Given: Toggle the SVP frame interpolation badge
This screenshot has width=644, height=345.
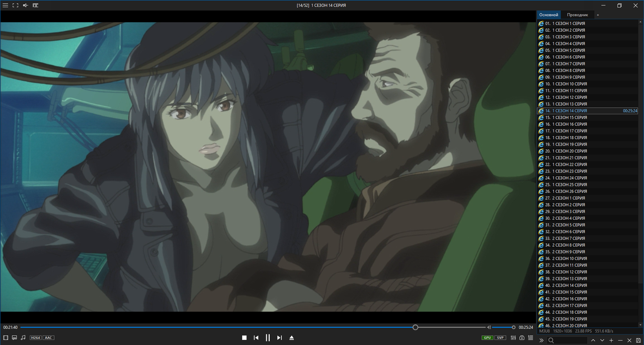Looking at the screenshot, I should (x=501, y=337).
